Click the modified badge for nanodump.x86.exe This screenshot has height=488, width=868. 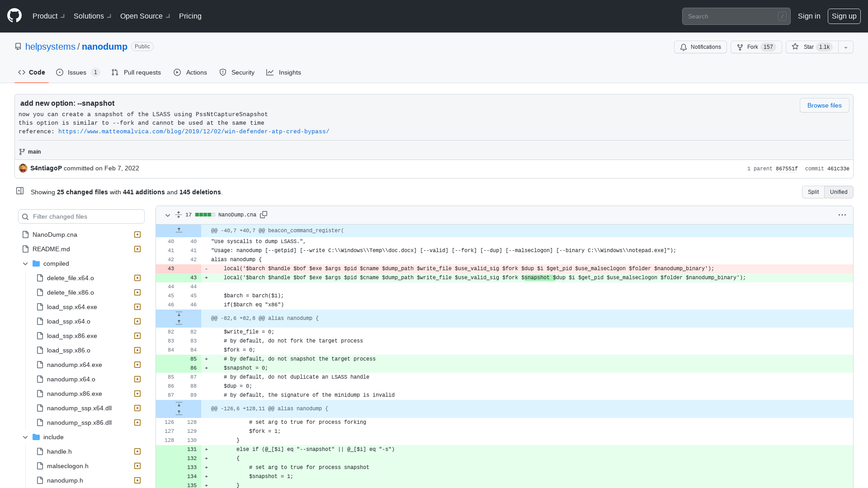coord(137,394)
